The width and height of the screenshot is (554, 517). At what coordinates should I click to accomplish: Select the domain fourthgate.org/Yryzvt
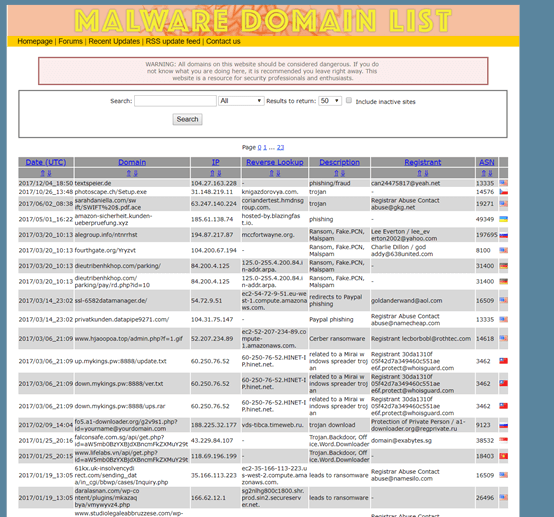105,250
